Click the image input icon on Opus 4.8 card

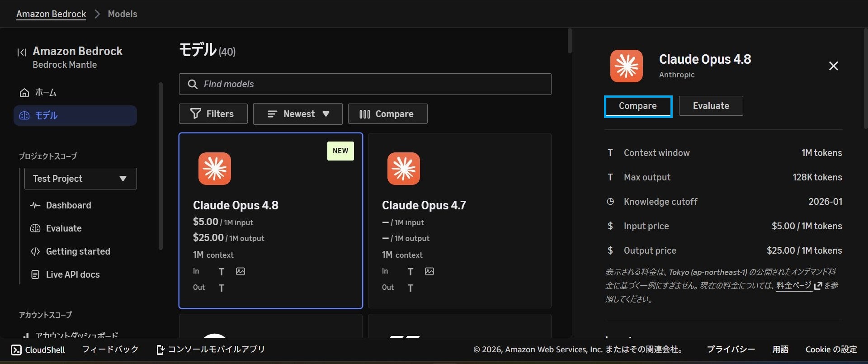(241, 271)
